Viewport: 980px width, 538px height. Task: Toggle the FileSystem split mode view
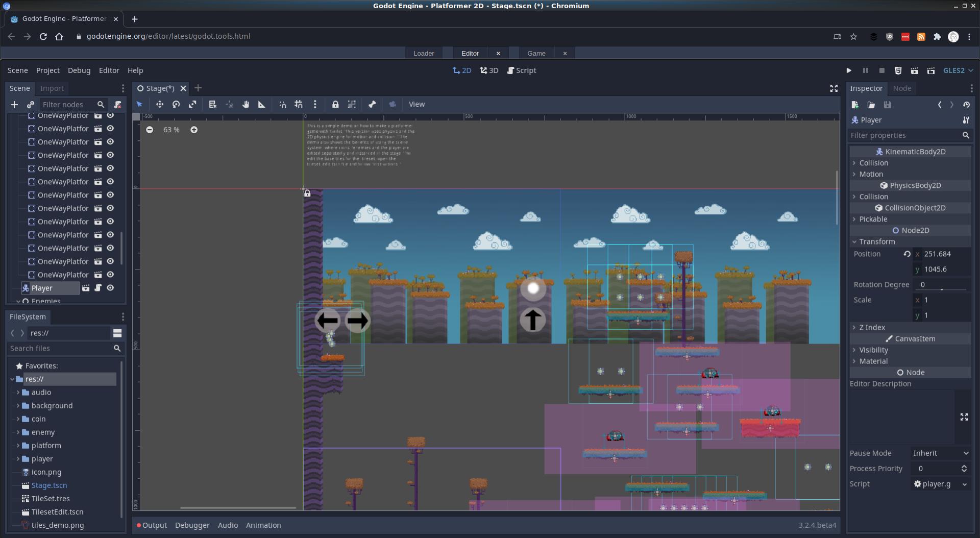(x=117, y=333)
